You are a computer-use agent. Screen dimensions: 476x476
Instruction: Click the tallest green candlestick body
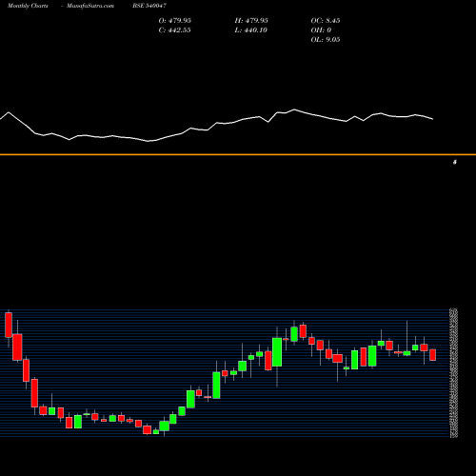[x=277, y=352]
